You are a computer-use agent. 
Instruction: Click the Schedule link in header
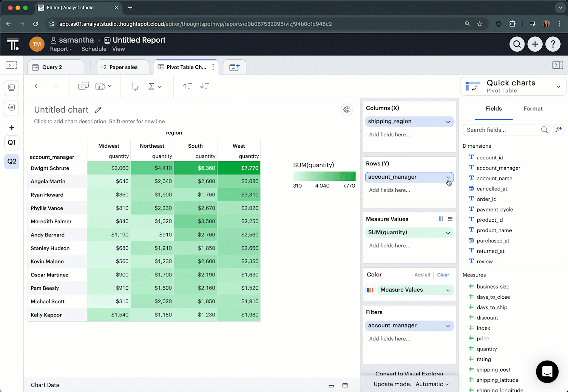pos(94,49)
